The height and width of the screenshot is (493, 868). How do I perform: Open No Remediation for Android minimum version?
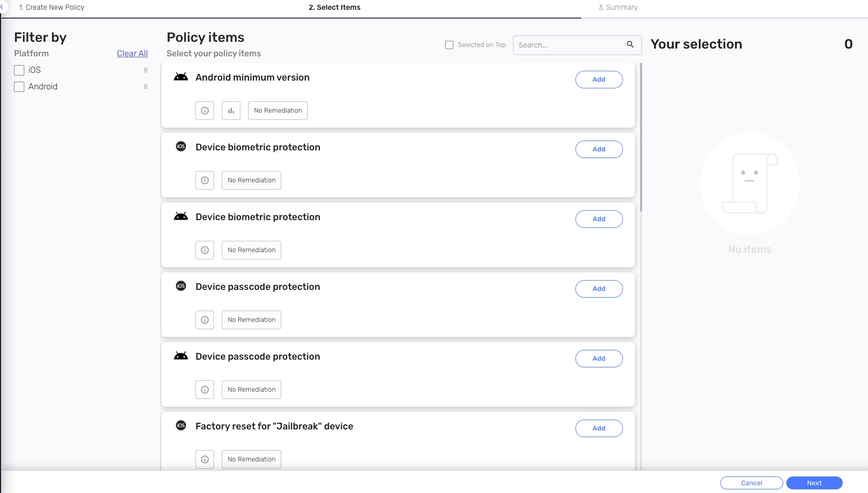point(278,111)
